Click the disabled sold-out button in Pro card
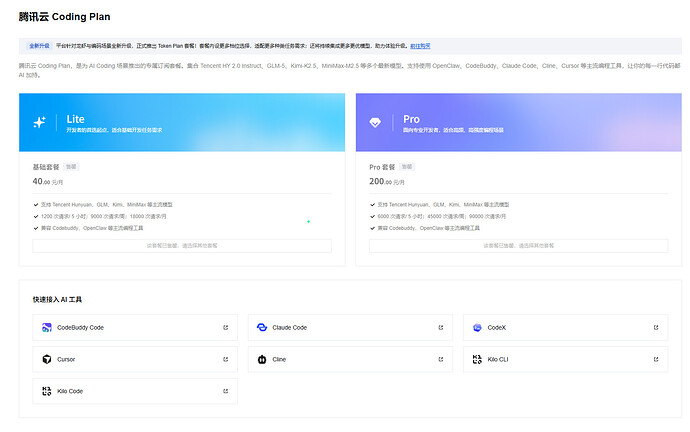 pos(518,246)
